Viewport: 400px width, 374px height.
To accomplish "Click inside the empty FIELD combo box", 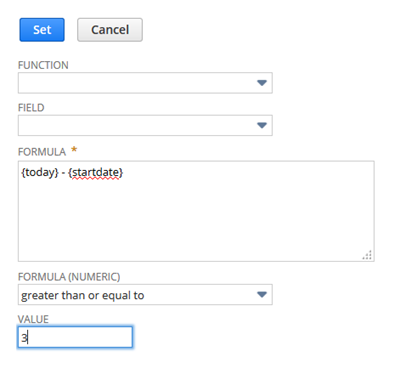I will tap(145, 125).
